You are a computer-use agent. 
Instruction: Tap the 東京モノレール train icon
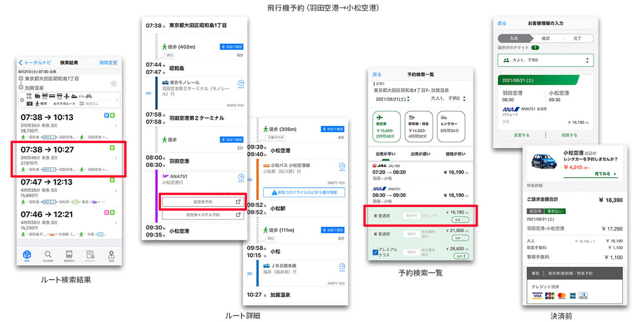[x=166, y=82]
